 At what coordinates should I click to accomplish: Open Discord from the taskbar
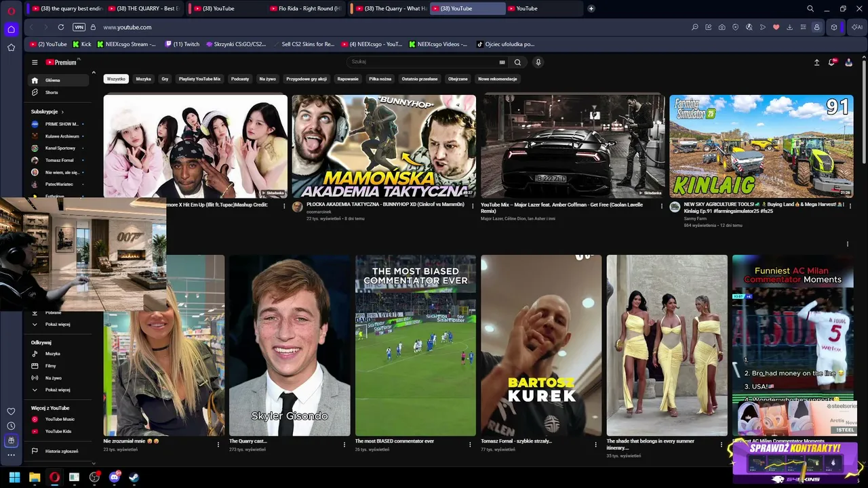(x=115, y=477)
